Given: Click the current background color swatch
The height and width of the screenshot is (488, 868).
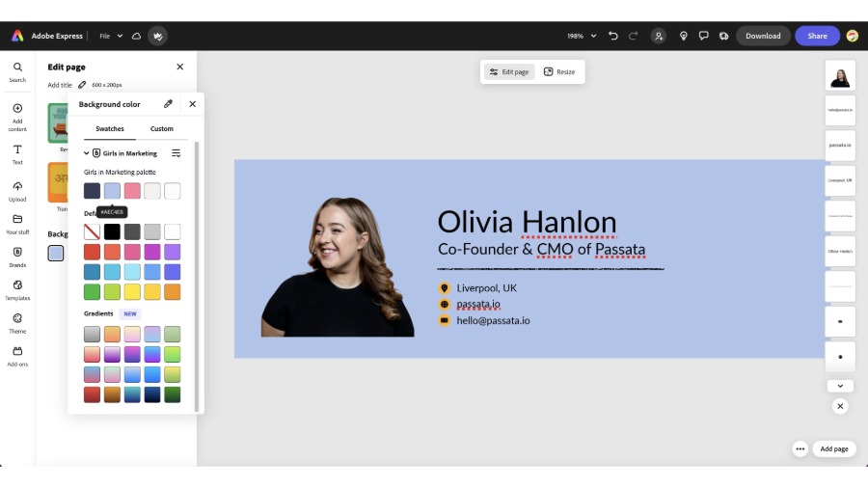Looking at the screenshot, I should [x=56, y=254].
